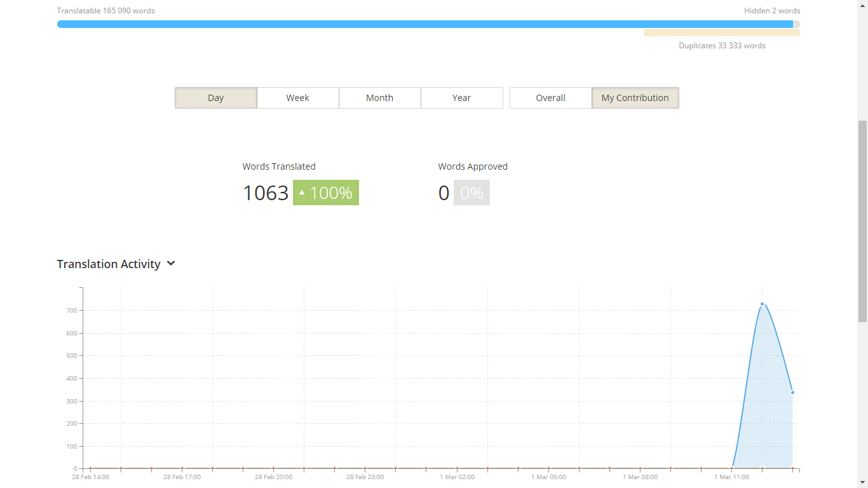The height and width of the screenshot is (488, 868).
Task: Click the beige duplicates progress bar
Action: tap(722, 32)
